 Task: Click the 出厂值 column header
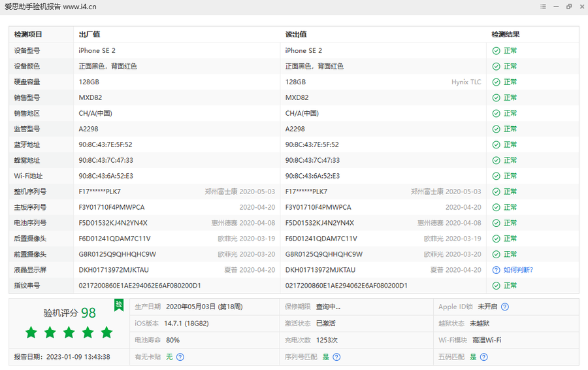pos(90,35)
